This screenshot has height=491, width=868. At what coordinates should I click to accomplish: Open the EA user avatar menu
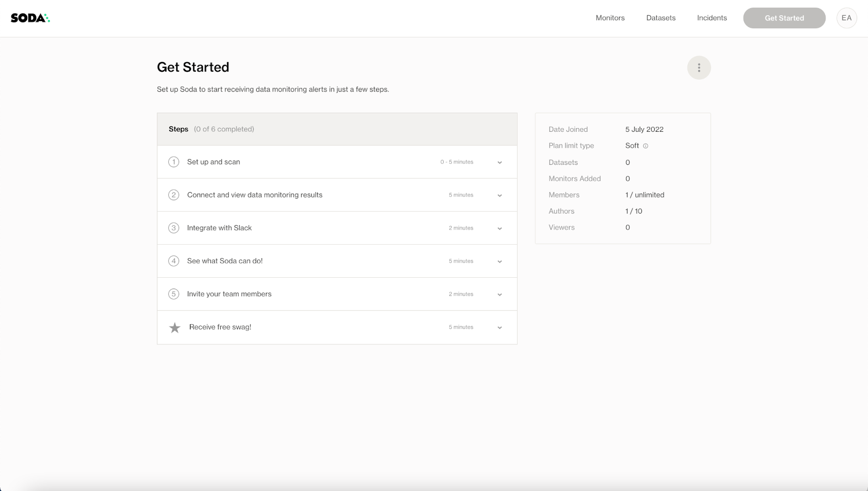846,18
